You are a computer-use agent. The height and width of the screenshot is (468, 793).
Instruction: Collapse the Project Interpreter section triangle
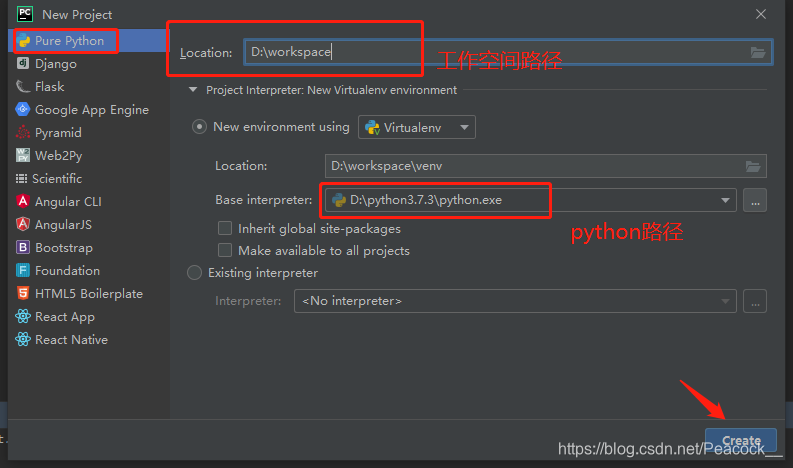tap(193, 90)
